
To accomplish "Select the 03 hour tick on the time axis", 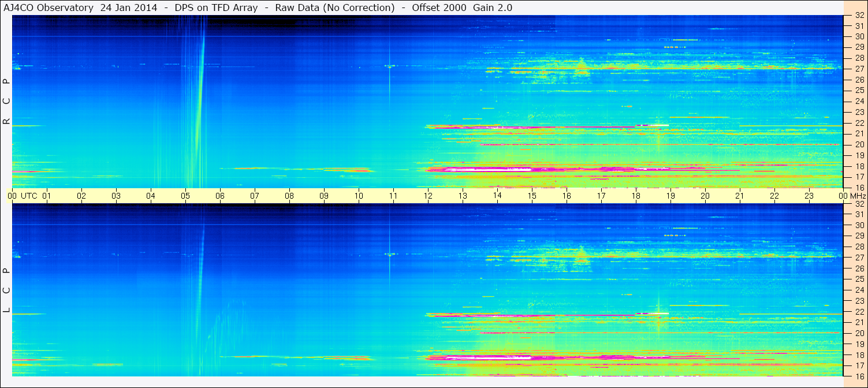I will click(116, 196).
